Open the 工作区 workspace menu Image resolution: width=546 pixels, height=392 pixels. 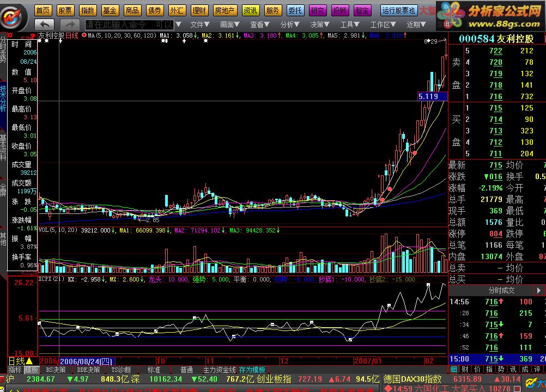click(x=383, y=24)
